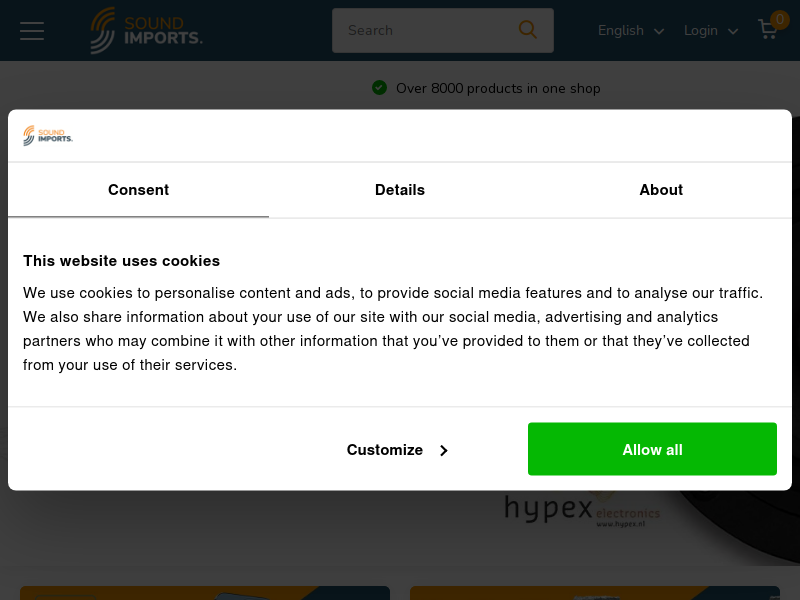800x600 pixels.
Task: Click the hypex electronics banner image
Action: (x=582, y=509)
